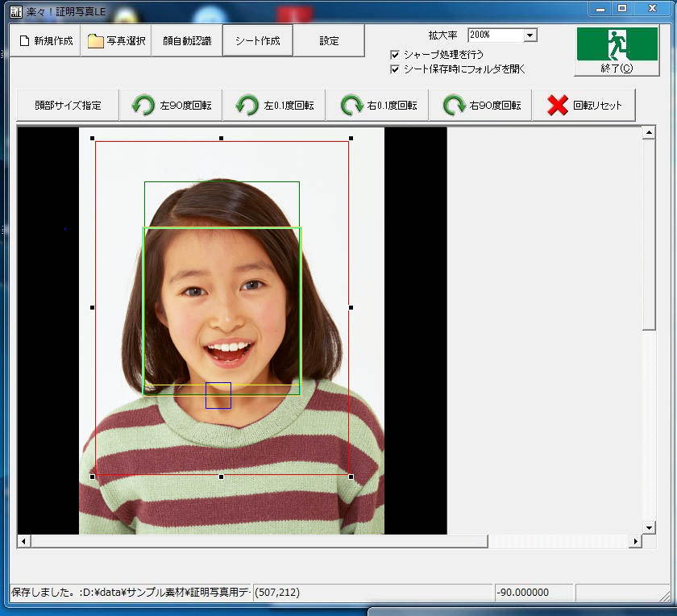Image resolution: width=677 pixels, height=616 pixels.
Task: Open the 拡大率 zoom dropdown arrow
Action: point(530,35)
